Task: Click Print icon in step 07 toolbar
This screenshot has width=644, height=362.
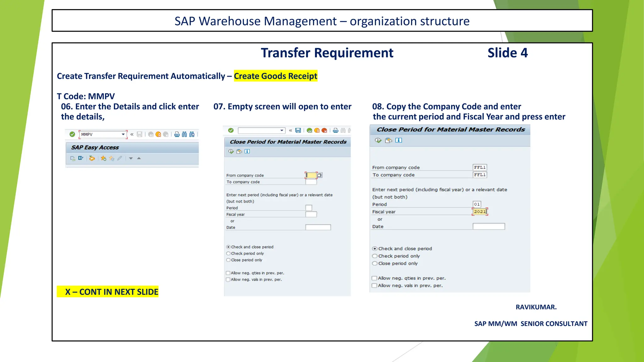Action: point(336,130)
